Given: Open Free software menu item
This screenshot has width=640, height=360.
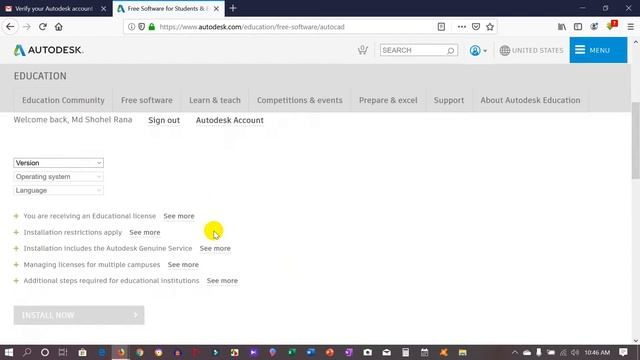Looking at the screenshot, I should pos(147,100).
